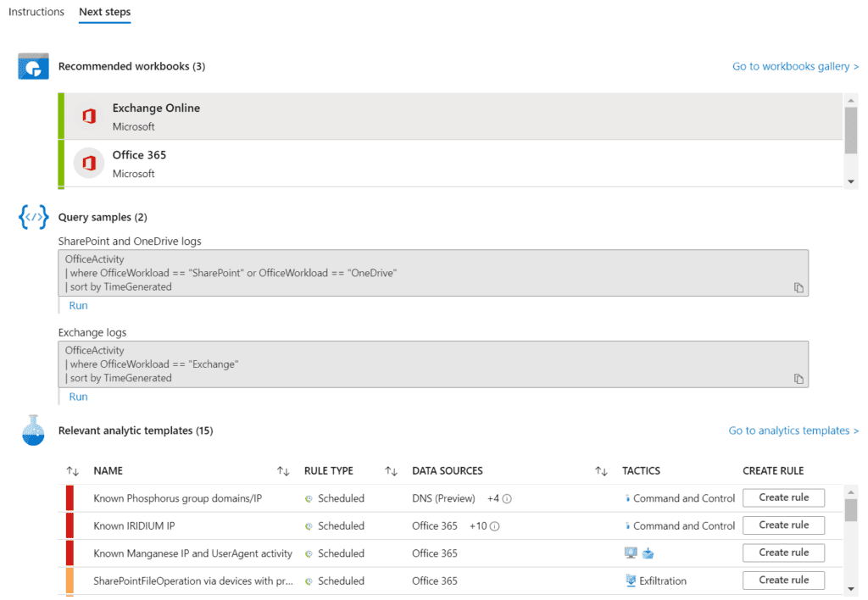This screenshot has height=600, width=868.
Task: Create rule for SharePointFileOperation template
Action: point(783,581)
